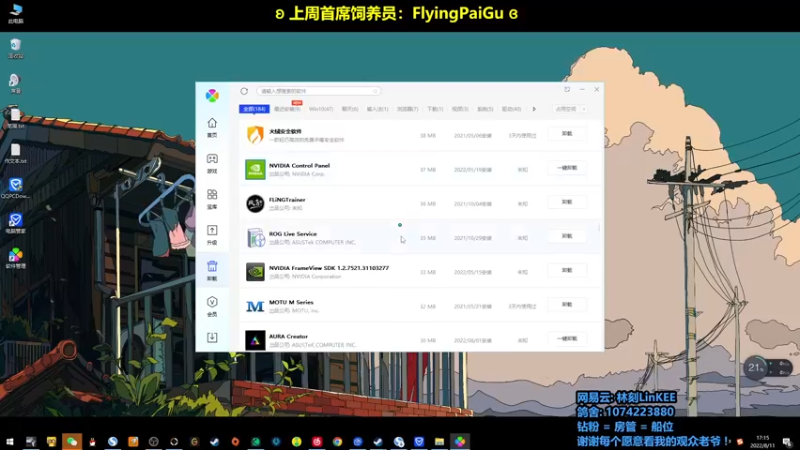Click 卸载 for FLiNGTrainer
Screen dimensions: 800x450
click(x=567, y=202)
